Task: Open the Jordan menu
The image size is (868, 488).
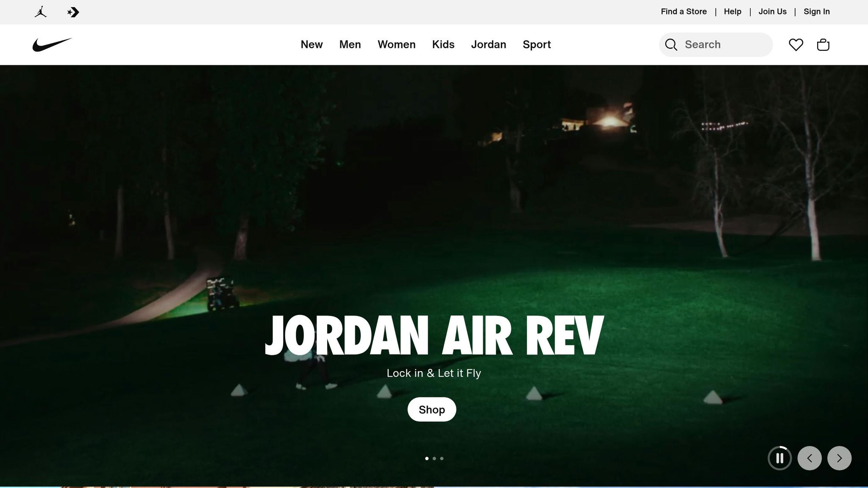Action: click(x=489, y=44)
